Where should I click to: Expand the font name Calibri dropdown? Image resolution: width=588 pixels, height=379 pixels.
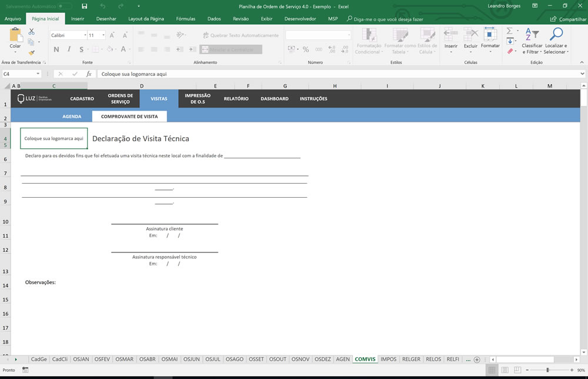tap(85, 35)
